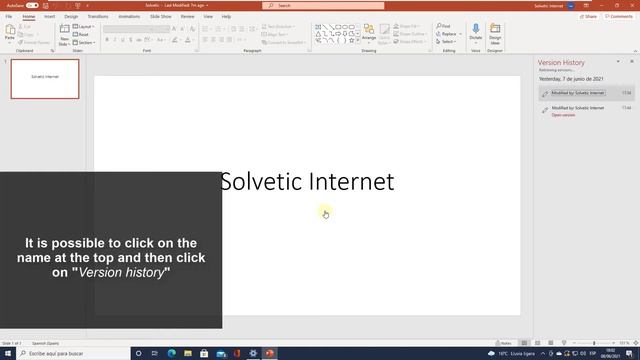
Task: Click the Open version link
Action: tap(563, 115)
